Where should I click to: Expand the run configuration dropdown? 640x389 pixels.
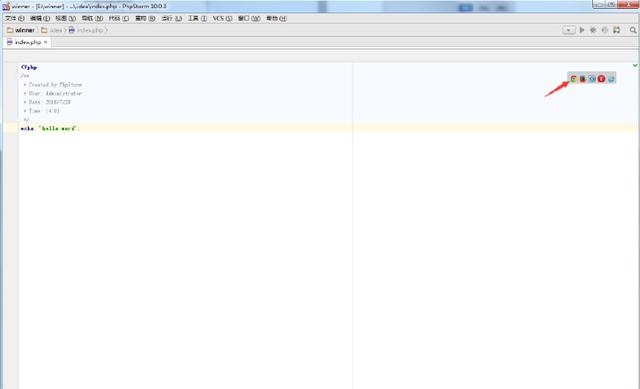pyautogui.click(x=569, y=30)
